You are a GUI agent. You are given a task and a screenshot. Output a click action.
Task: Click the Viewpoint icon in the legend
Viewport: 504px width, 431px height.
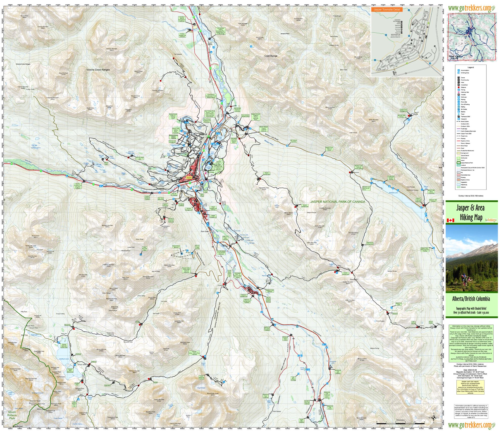pyautogui.click(x=459, y=119)
